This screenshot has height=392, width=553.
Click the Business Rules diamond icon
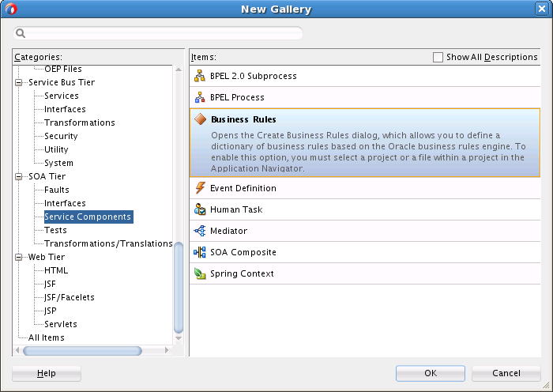click(x=201, y=119)
